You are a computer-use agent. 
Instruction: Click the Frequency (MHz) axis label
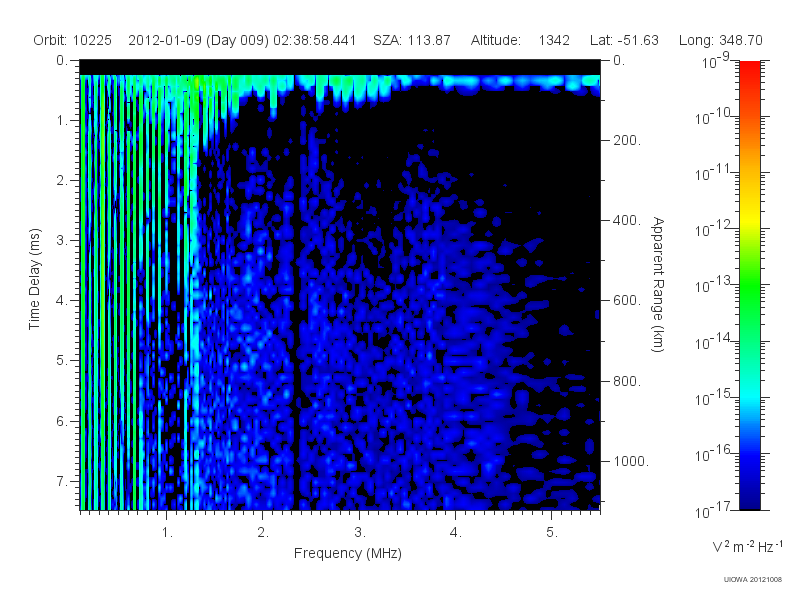pyautogui.click(x=347, y=553)
